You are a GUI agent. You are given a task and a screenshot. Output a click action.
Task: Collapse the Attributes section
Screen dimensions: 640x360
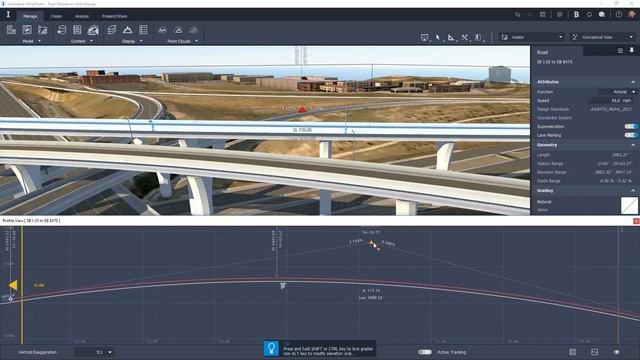pyautogui.click(x=633, y=82)
